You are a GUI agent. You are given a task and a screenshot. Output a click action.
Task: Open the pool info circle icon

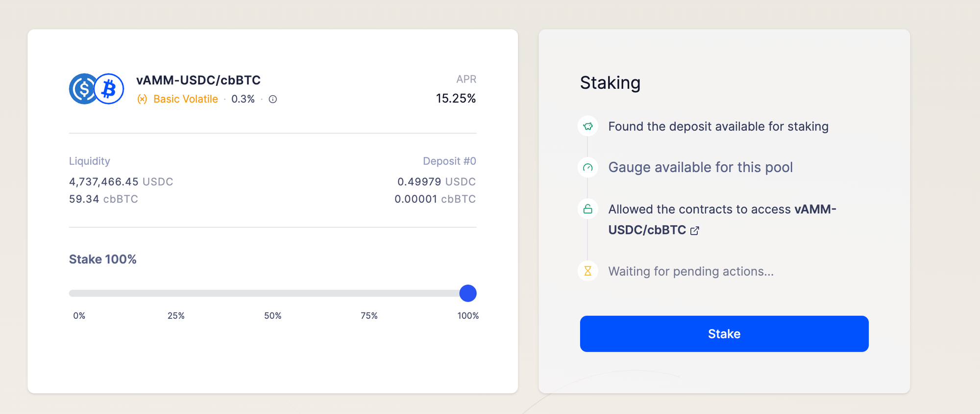point(273,99)
